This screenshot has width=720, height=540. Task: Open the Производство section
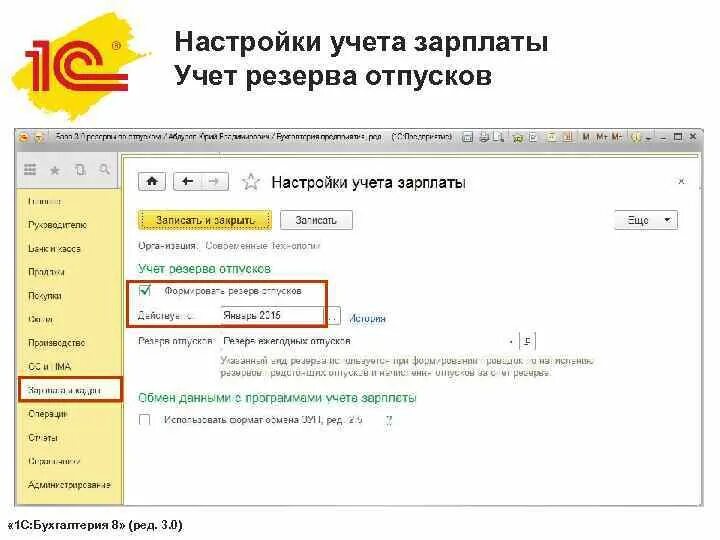point(56,343)
